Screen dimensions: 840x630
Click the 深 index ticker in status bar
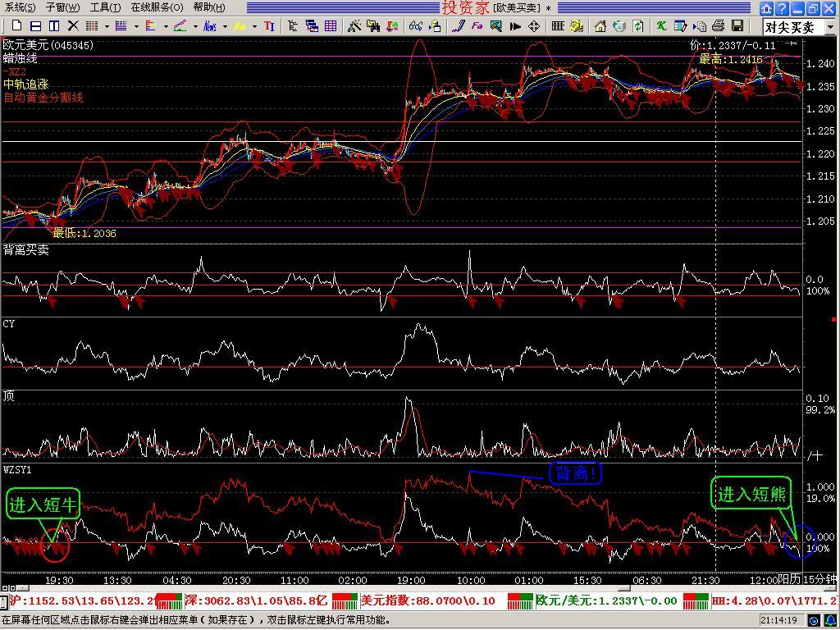(x=256, y=600)
